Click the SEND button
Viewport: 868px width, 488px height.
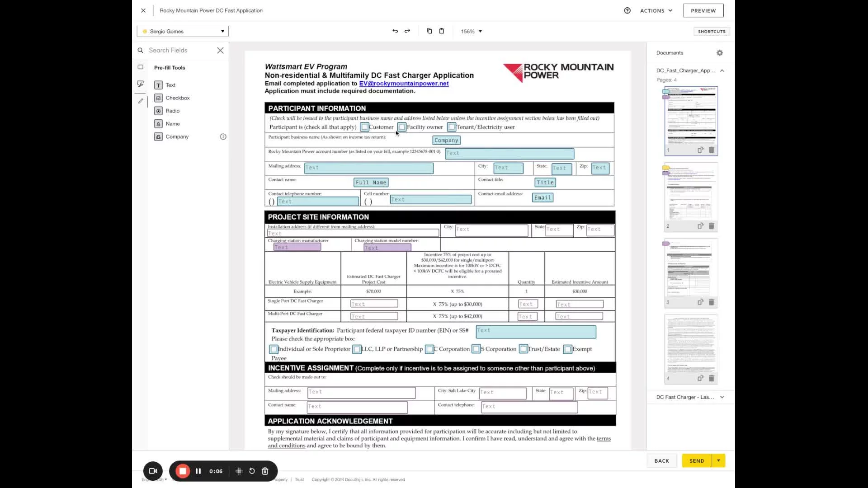(x=697, y=461)
